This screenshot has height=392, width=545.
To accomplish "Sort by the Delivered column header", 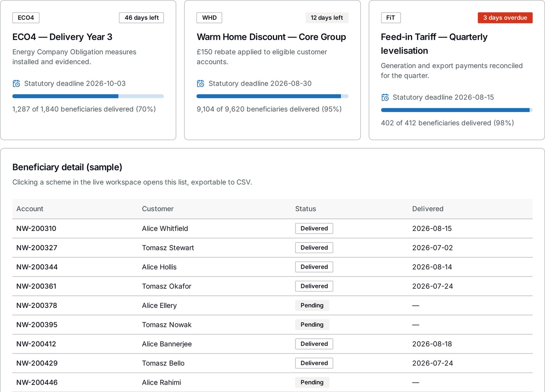I will [428, 209].
